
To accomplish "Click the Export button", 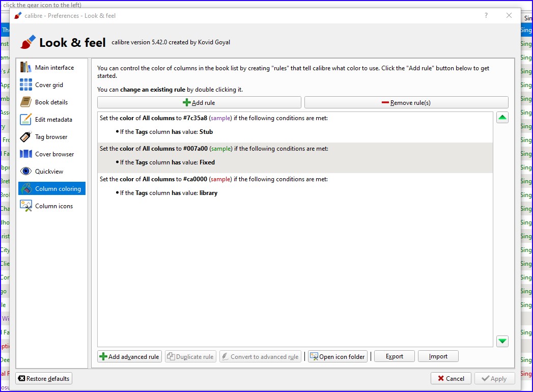I will point(395,356).
